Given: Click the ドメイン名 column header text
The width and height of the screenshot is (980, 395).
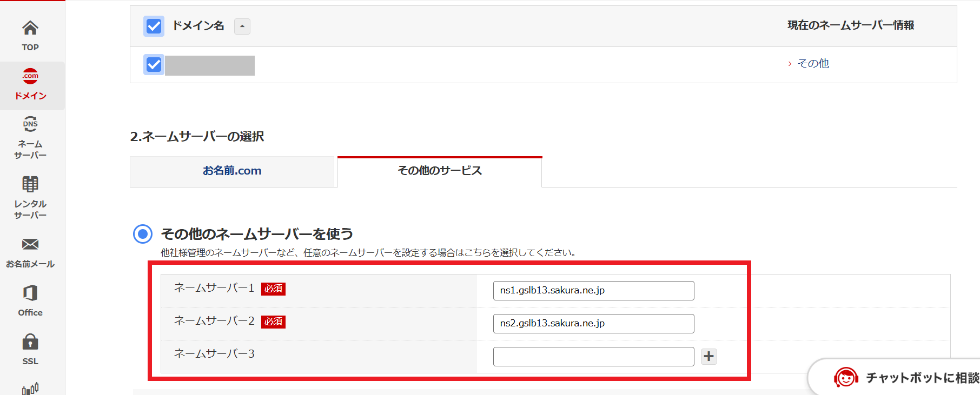Looking at the screenshot, I should (x=198, y=25).
